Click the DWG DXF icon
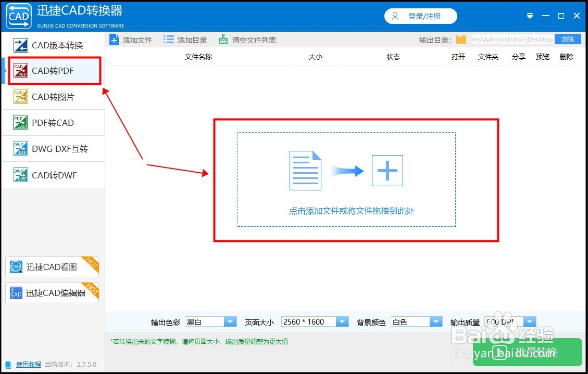 (x=21, y=148)
